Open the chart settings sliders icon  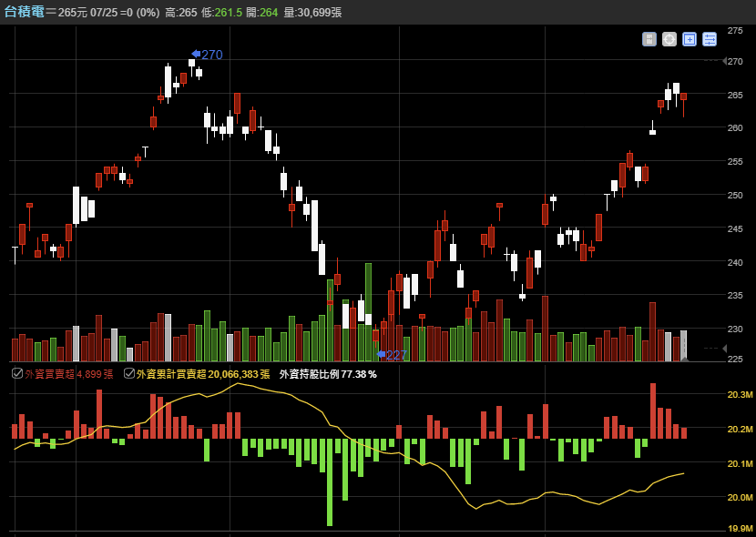tap(710, 39)
